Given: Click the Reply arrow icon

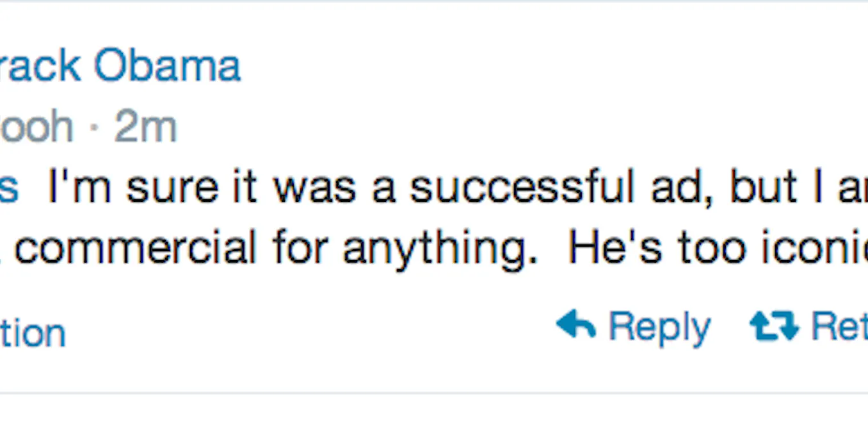Looking at the screenshot, I should tap(575, 325).
